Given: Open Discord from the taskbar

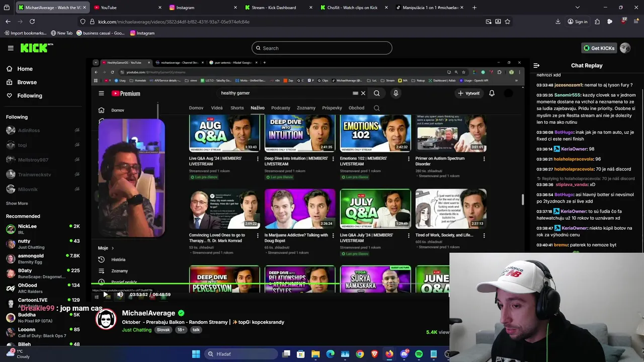Looking at the screenshot, I should pyautogui.click(x=404, y=354).
